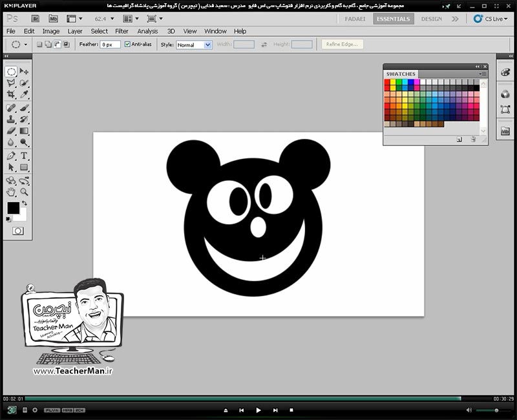Stop playback in KMPlayer
The width and height of the screenshot is (517, 420).
point(291,410)
